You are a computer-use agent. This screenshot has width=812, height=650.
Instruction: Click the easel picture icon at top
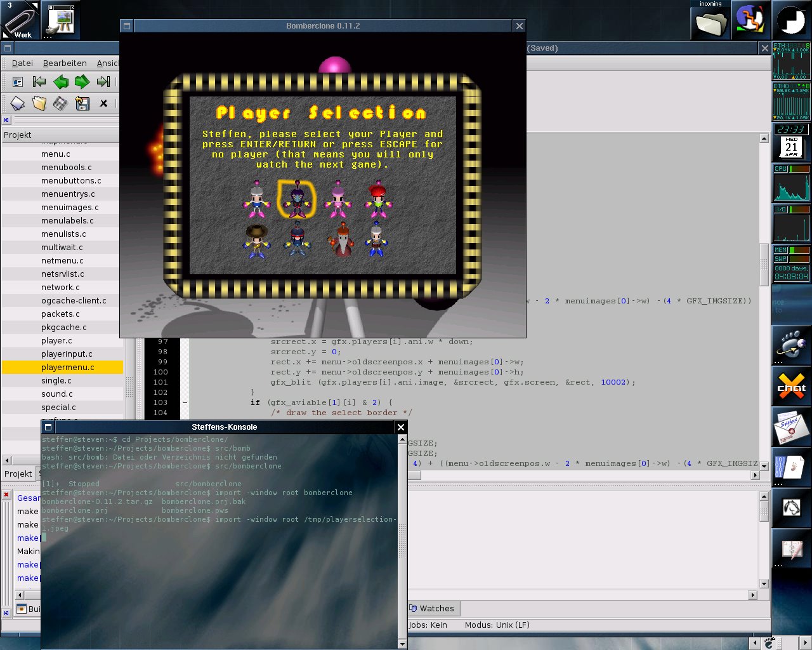coord(61,20)
